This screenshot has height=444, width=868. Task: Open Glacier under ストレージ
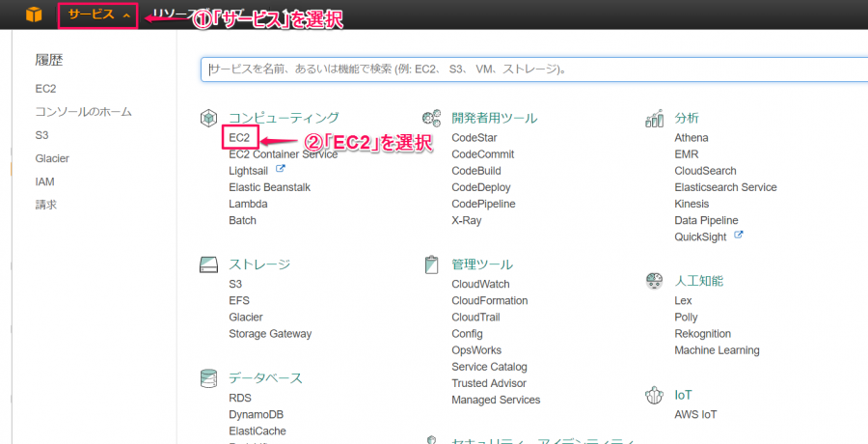[x=246, y=318]
